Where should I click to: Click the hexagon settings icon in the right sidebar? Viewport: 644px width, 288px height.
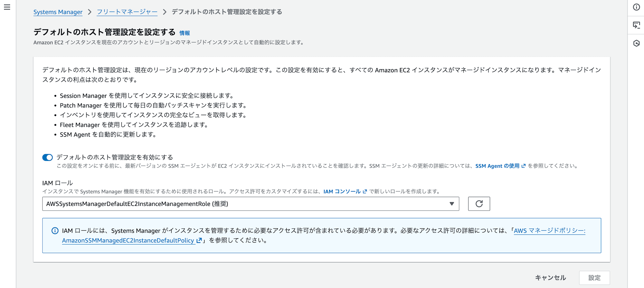click(x=636, y=43)
